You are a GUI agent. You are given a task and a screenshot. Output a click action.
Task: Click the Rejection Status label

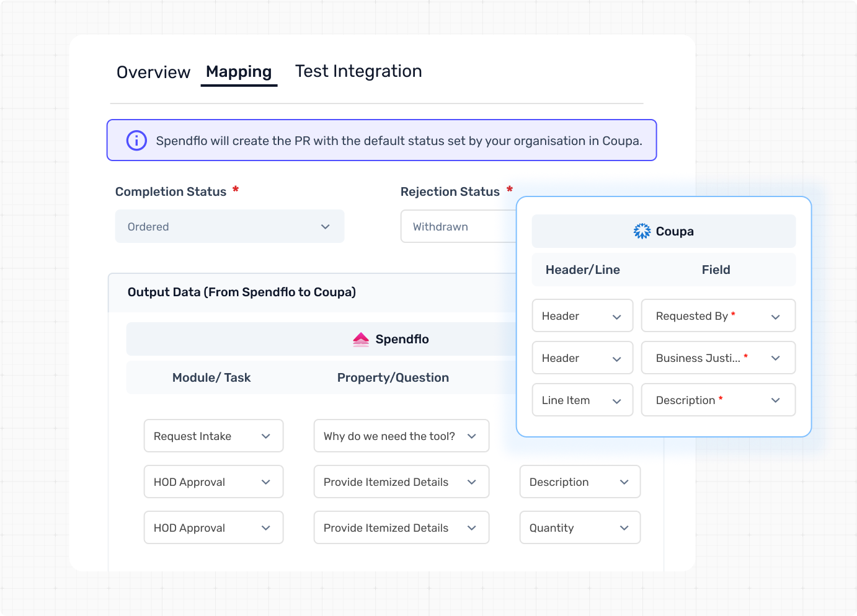[x=450, y=191]
